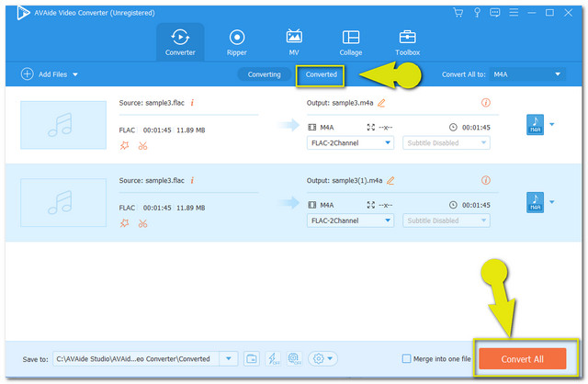Screen dimensions: 588x384
Task: Toggle the lightning high-speed conversion icon
Action: (273, 359)
